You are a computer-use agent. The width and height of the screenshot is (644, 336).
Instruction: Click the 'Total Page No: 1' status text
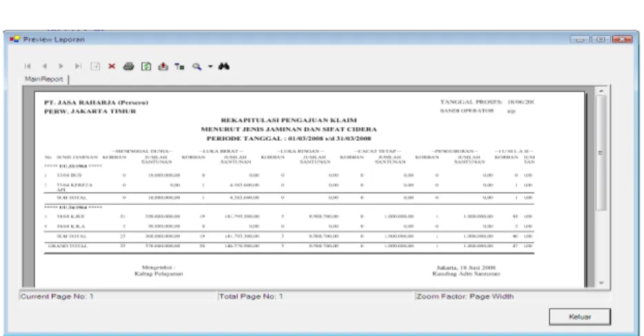coord(251,296)
